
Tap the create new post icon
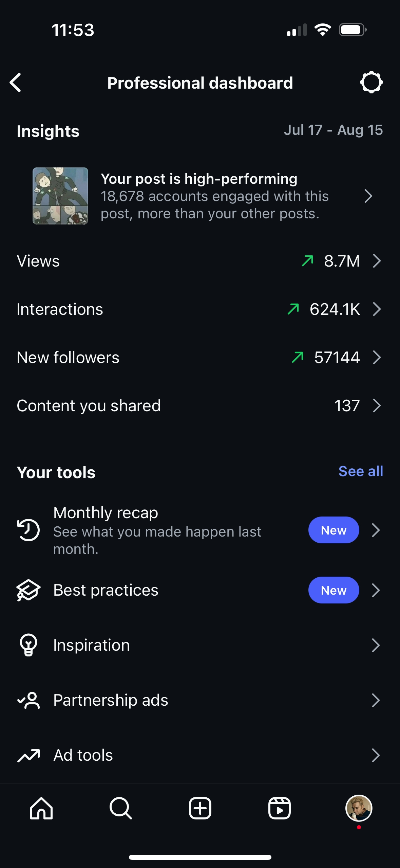(x=200, y=808)
